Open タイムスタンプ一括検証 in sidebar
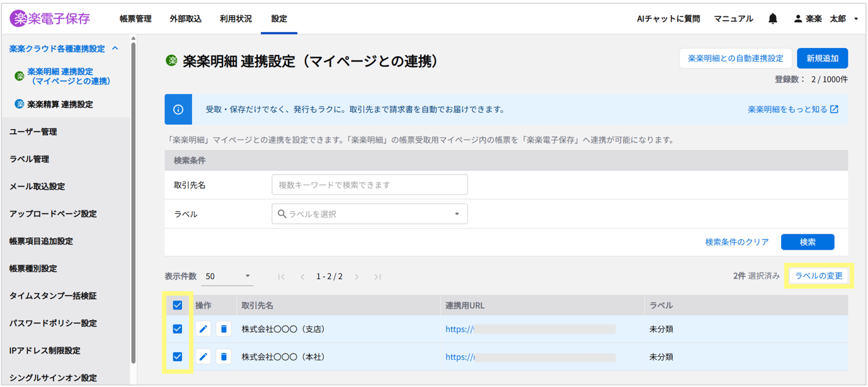The image size is (868, 387). 53,296
